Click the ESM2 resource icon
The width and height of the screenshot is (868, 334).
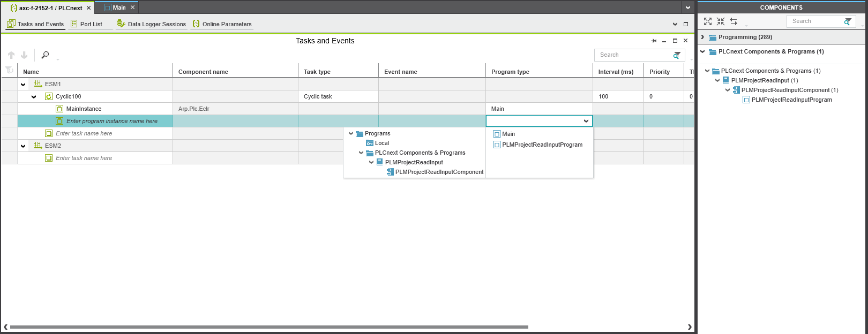(x=38, y=146)
